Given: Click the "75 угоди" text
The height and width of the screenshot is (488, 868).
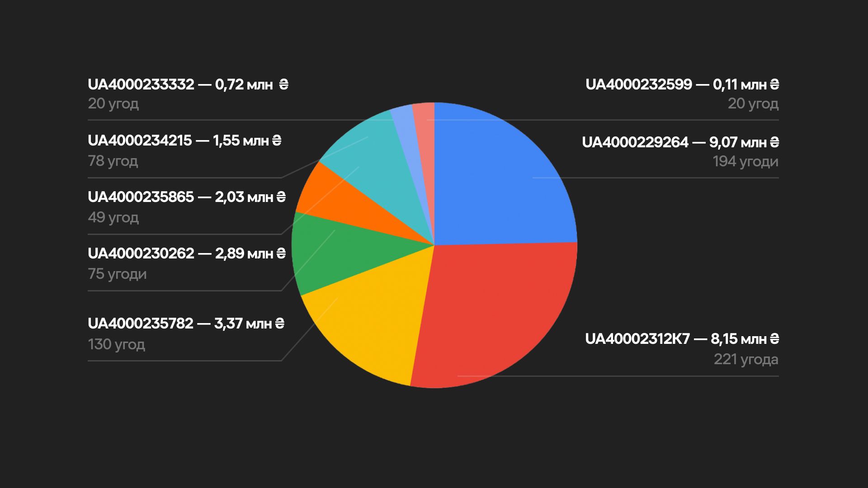Looking at the screenshot, I should click(117, 274).
